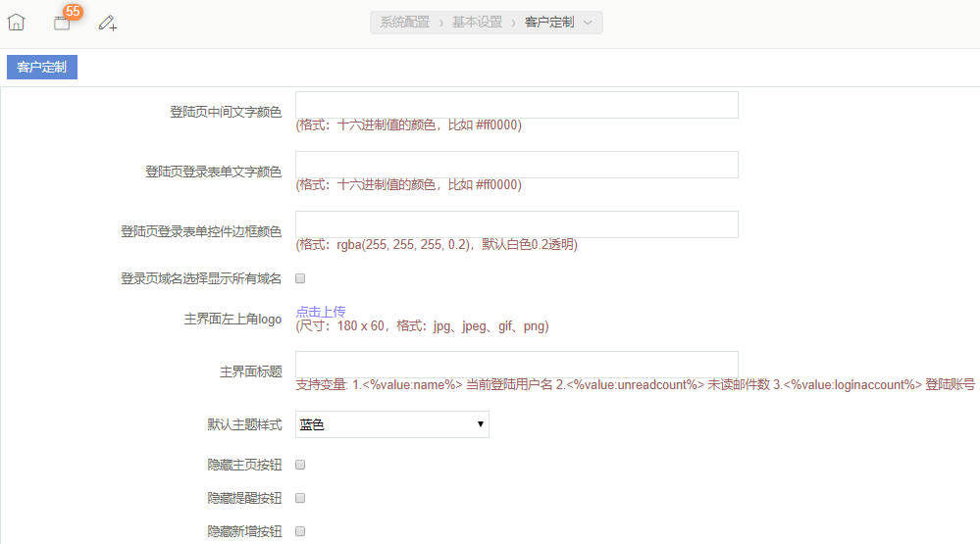
Task: Focus the 登陆页中间文字颜色 color field
Action: coord(516,105)
